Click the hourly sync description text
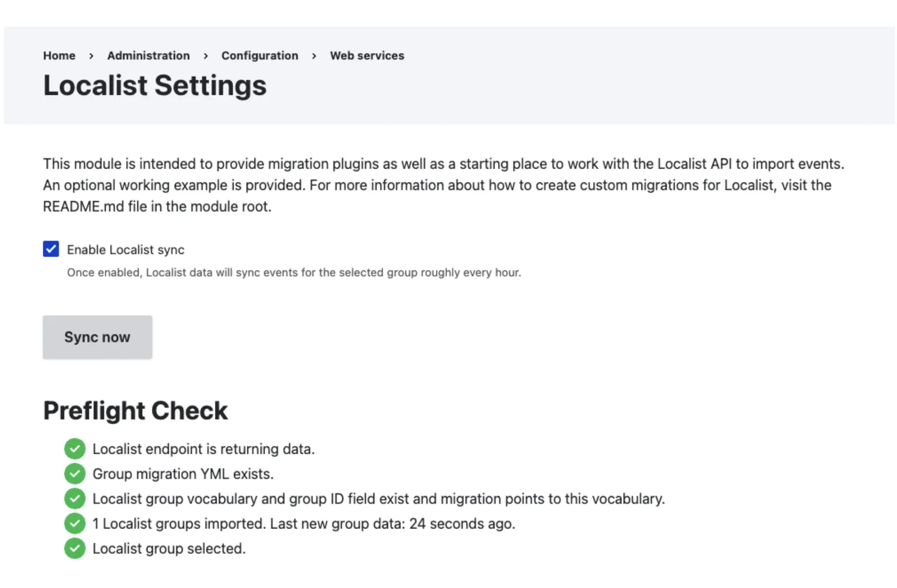The height and width of the screenshot is (588, 897). pos(294,272)
